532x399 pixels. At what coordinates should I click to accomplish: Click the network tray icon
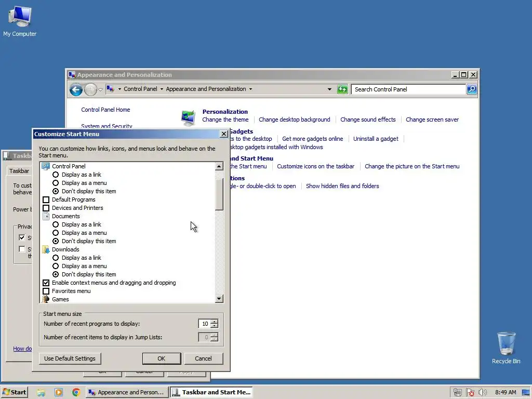[x=457, y=393]
